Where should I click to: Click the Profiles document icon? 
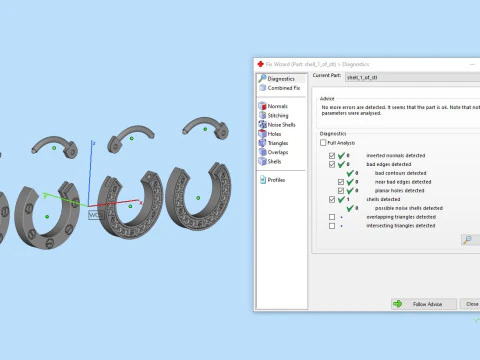263,180
